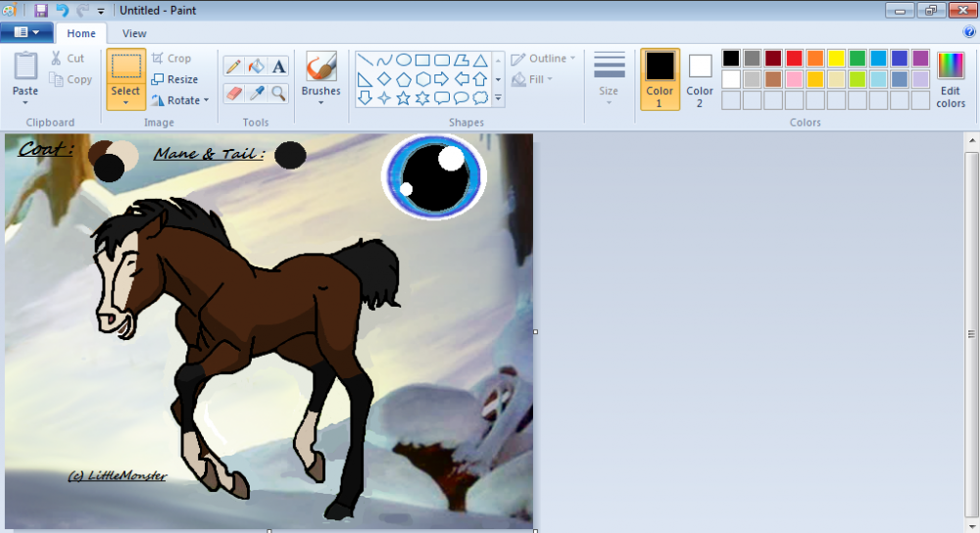The width and height of the screenshot is (980, 533).
Task: Choose the Right triangle shape
Action: tap(366, 79)
